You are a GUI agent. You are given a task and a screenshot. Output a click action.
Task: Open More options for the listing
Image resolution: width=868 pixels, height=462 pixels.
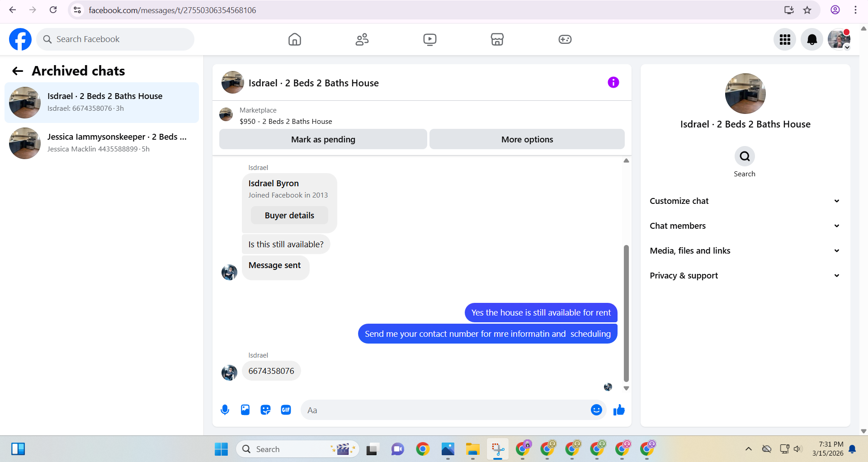[527, 139]
